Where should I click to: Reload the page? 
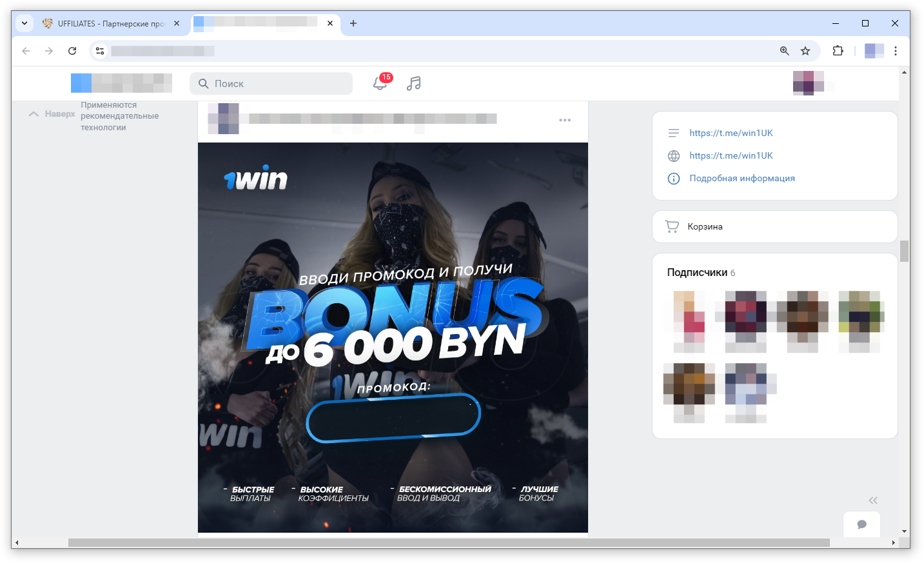tap(72, 51)
